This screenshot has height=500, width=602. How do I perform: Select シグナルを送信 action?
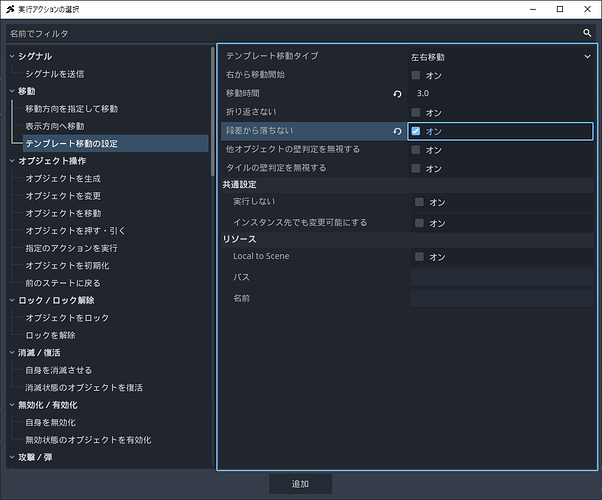(x=55, y=74)
